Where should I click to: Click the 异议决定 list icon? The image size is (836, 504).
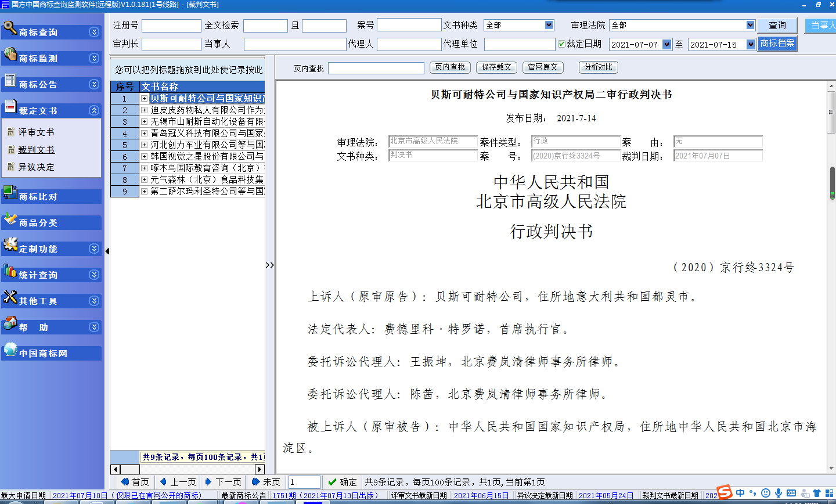coord(10,167)
